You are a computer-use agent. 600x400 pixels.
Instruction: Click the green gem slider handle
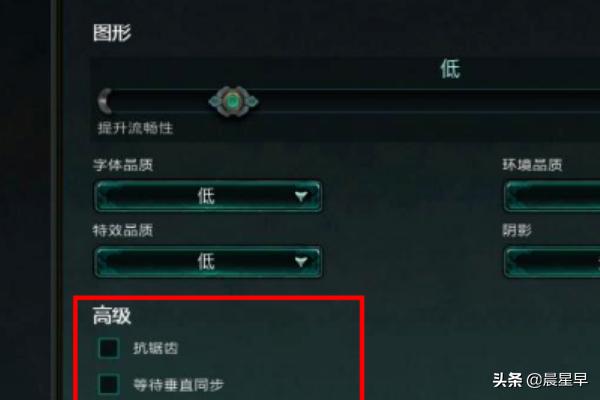(x=233, y=101)
